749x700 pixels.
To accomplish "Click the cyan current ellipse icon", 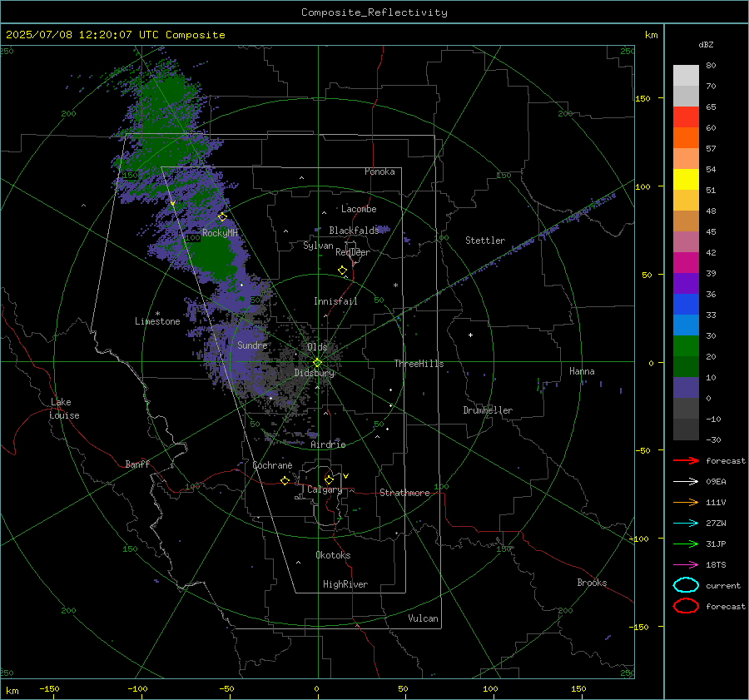I will coord(686,585).
